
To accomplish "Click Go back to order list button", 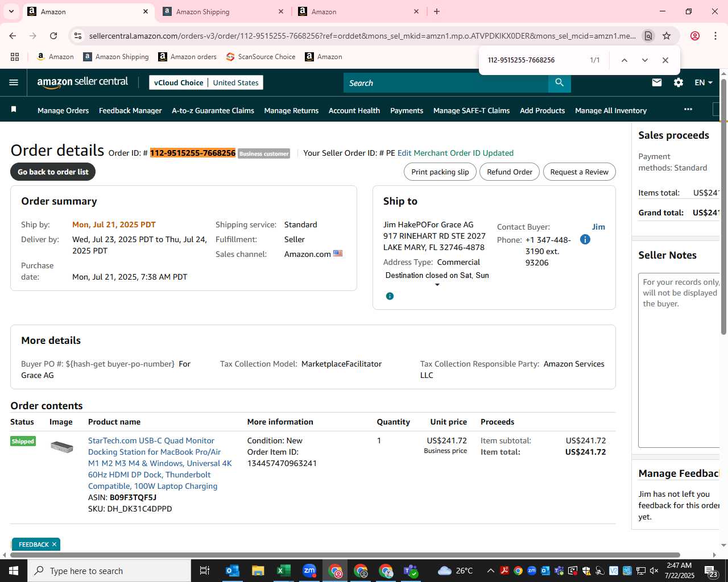I will [x=53, y=172].
